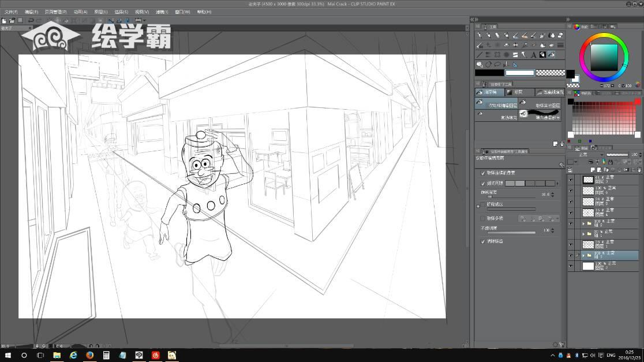Hide 图层 6 via eye icon
The image size is (644, 362).
pos(571,191)
